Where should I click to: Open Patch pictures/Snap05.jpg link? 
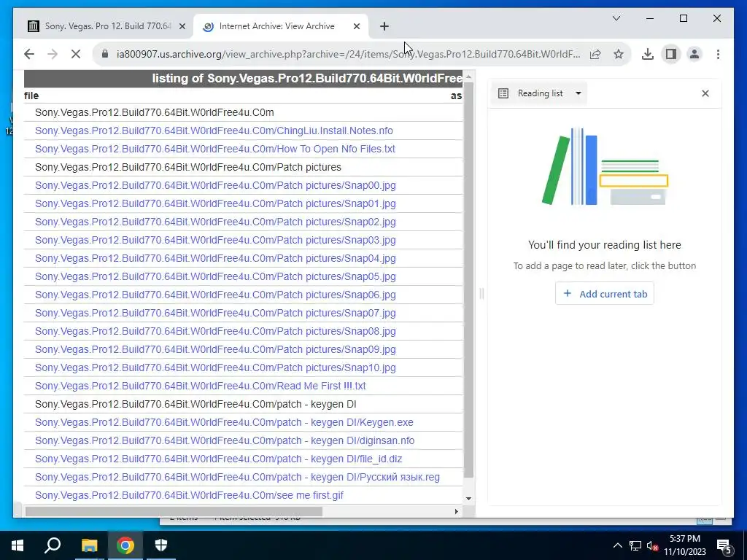click(215, 276)
